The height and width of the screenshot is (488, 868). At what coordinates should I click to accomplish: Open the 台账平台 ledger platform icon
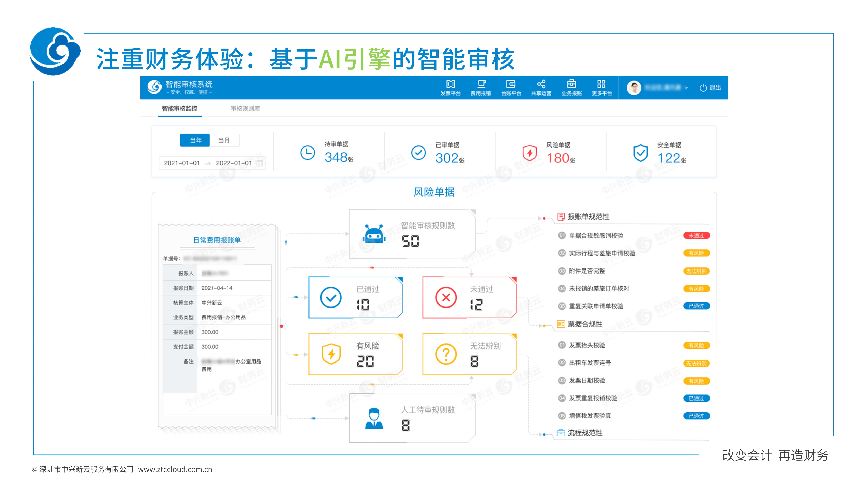pos(511,84)
